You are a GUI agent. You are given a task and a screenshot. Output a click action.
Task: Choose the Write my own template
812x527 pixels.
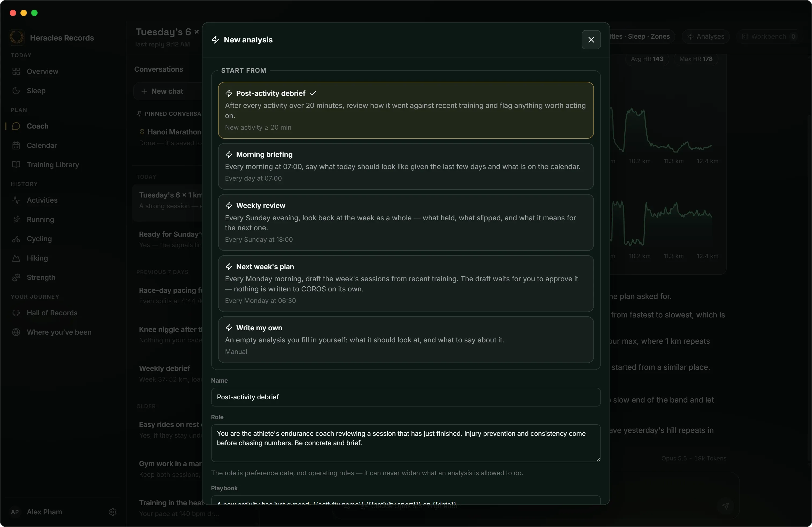click(406, 339)
